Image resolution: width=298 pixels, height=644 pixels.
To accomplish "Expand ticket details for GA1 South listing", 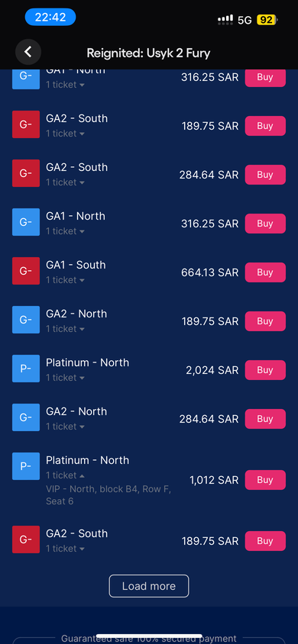I will (x=66, y=280).
